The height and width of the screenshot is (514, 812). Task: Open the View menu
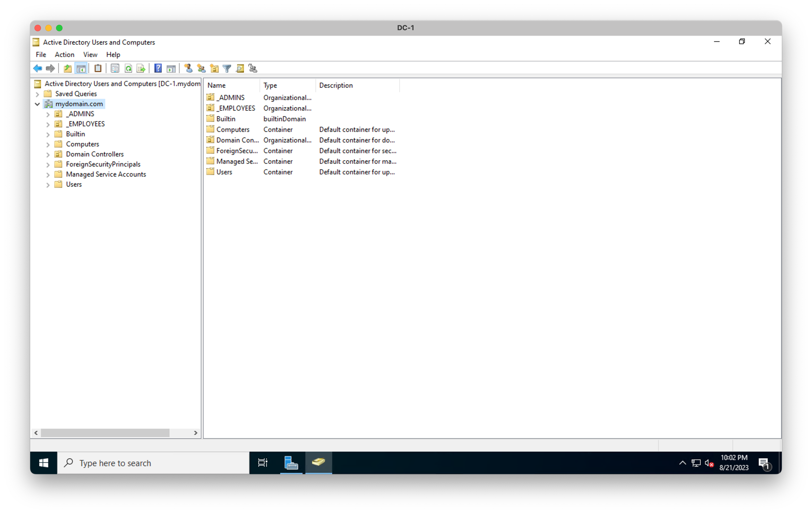click(90, 54)
